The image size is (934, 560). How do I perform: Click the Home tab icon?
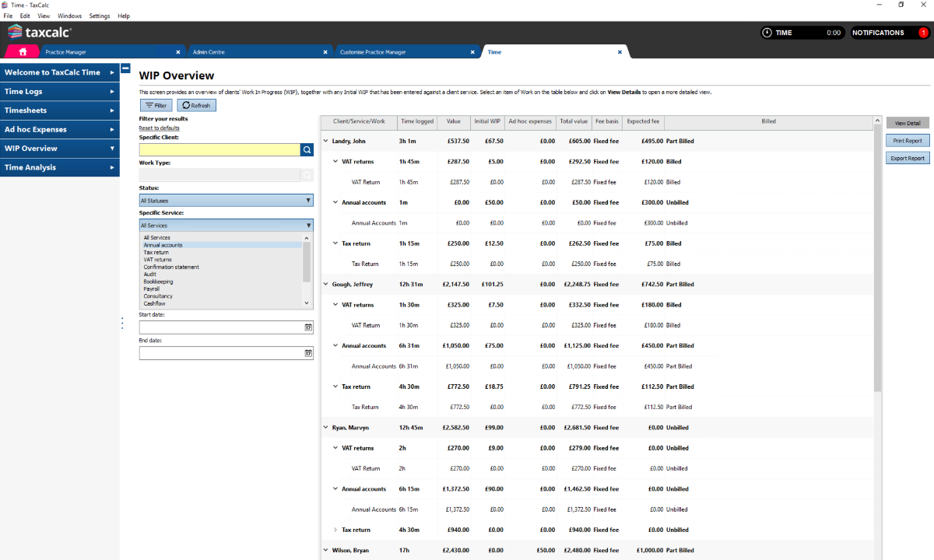pos(23,52)
